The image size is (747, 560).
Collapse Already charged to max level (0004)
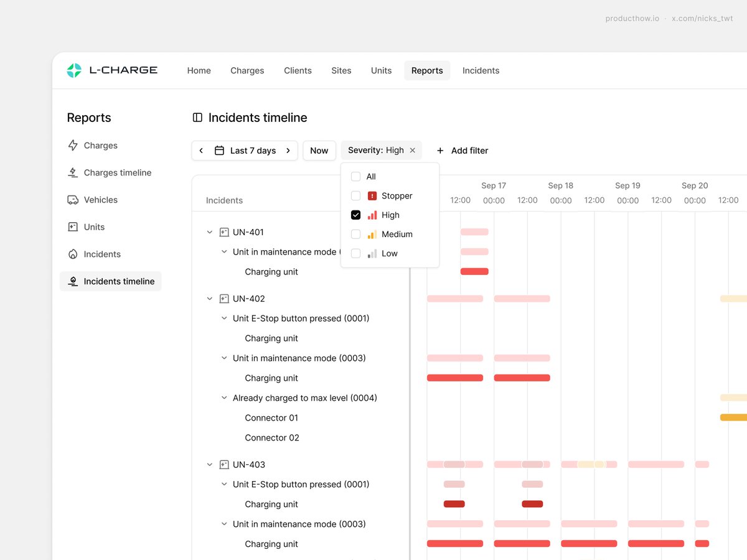point(224,398)
